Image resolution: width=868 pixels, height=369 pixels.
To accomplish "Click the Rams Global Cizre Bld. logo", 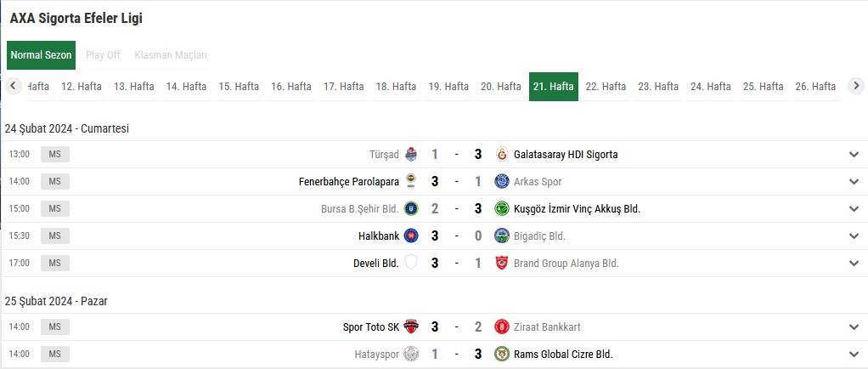I will click(502, 354).
